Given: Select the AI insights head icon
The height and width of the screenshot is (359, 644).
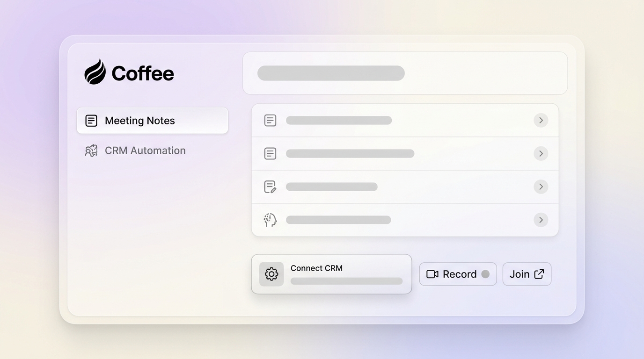Looking at the screenshot, I should coord(270,220).
